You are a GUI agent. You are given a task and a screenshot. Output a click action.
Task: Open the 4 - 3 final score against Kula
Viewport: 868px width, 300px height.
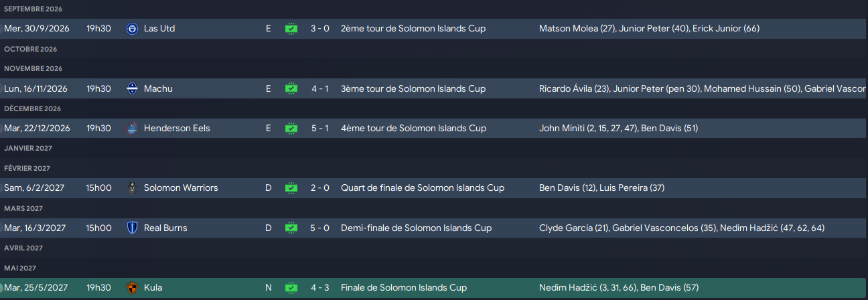coord(320,288)
